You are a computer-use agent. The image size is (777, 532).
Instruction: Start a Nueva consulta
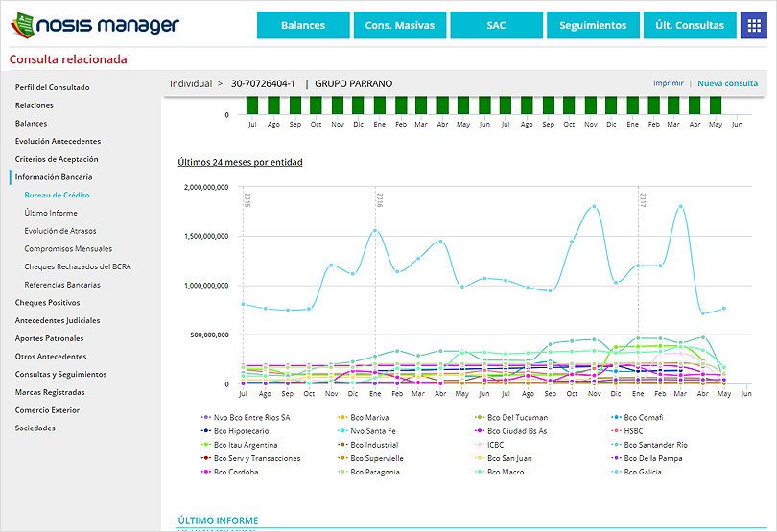coord(727,83)
